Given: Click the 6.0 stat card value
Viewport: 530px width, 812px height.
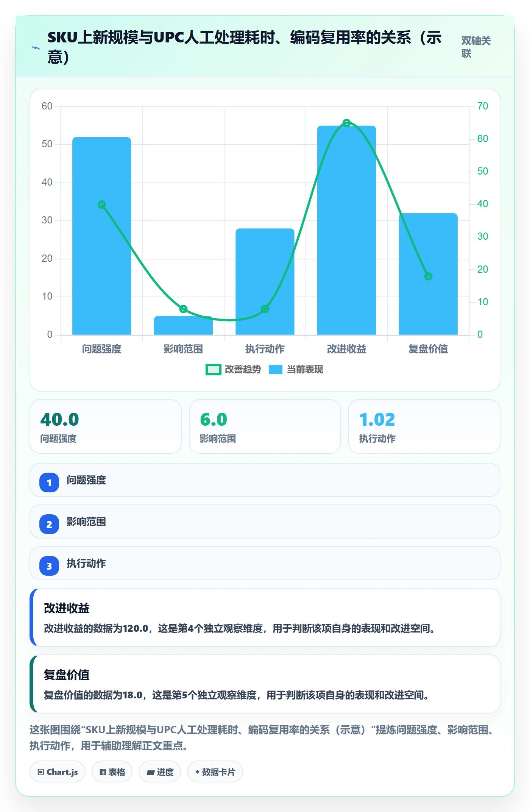Looking at the screenshot, I should tap(214, 419).
